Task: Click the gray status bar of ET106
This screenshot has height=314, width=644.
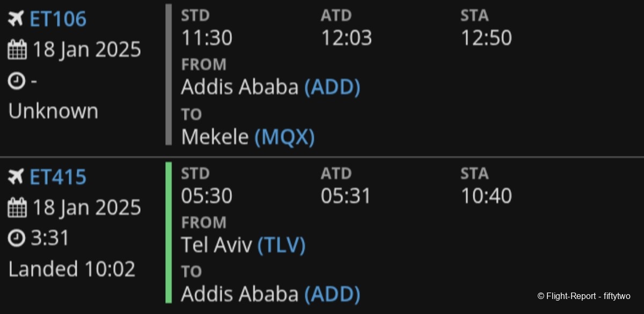Action: tap(169, 74)
